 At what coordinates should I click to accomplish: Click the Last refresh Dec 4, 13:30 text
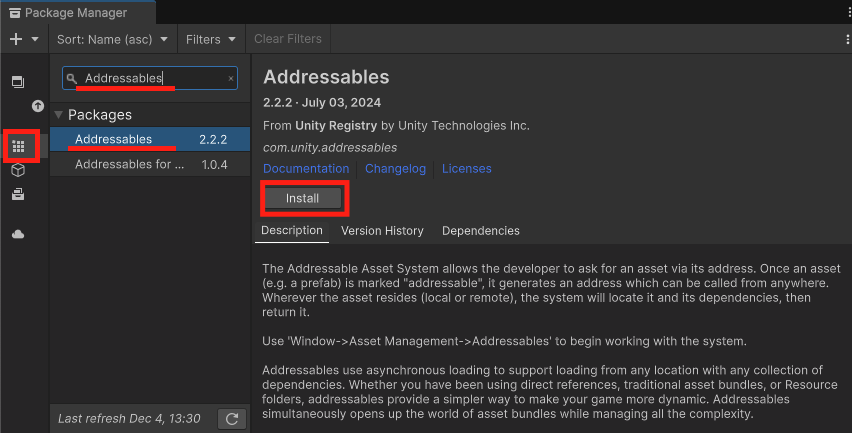129,419
